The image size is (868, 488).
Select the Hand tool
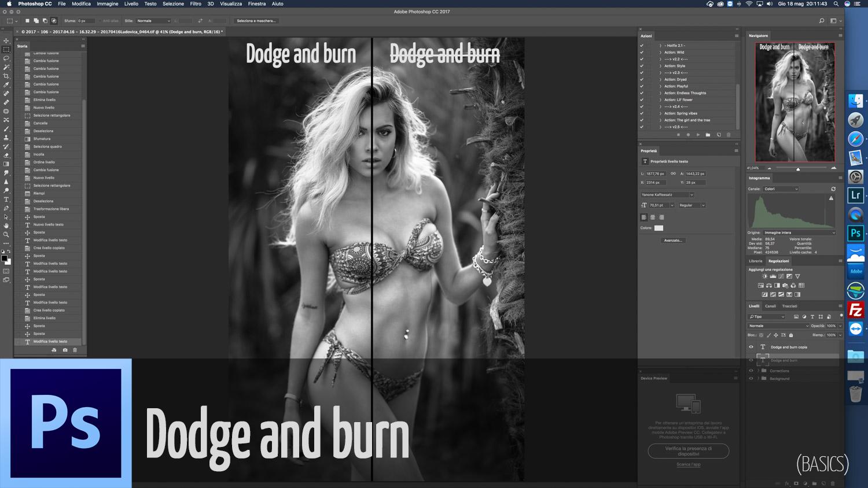click(x=6, y=225)
